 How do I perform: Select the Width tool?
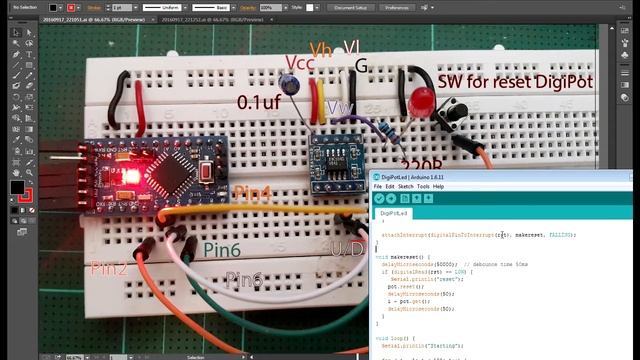16,107
